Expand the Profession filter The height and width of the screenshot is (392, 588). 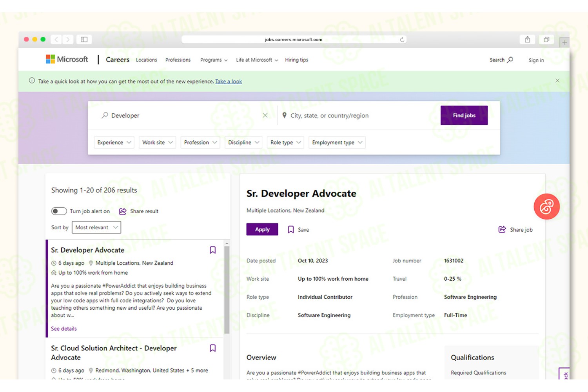coord(200,142)
